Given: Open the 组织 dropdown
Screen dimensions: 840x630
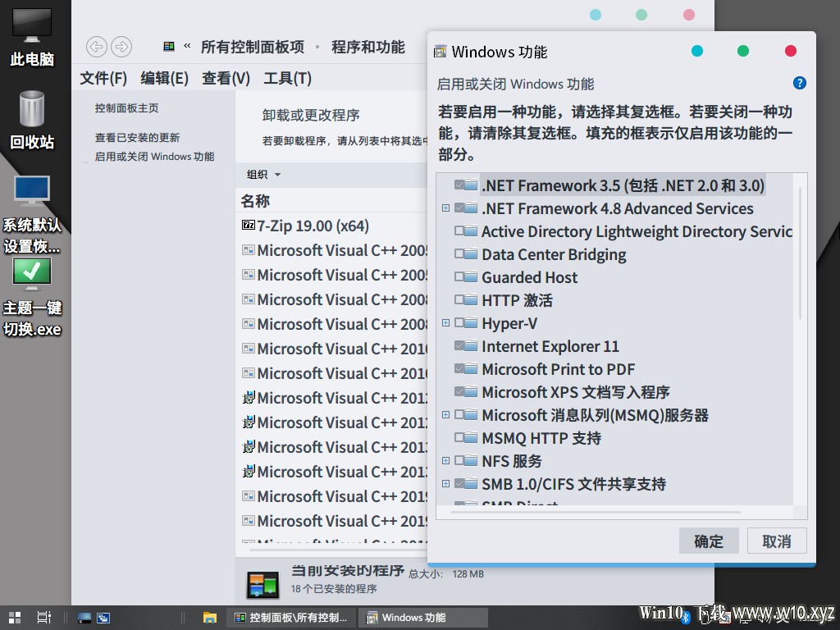Looking at the screenshot, I should tap(263, 175).
